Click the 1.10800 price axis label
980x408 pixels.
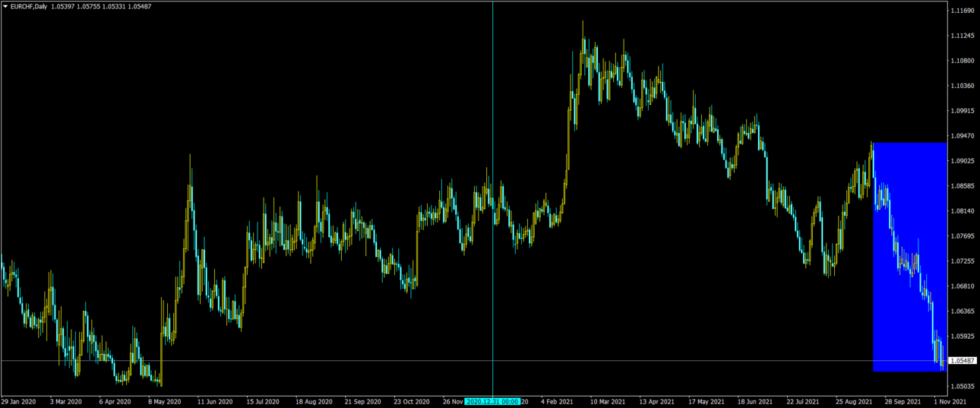coord(962,61)
